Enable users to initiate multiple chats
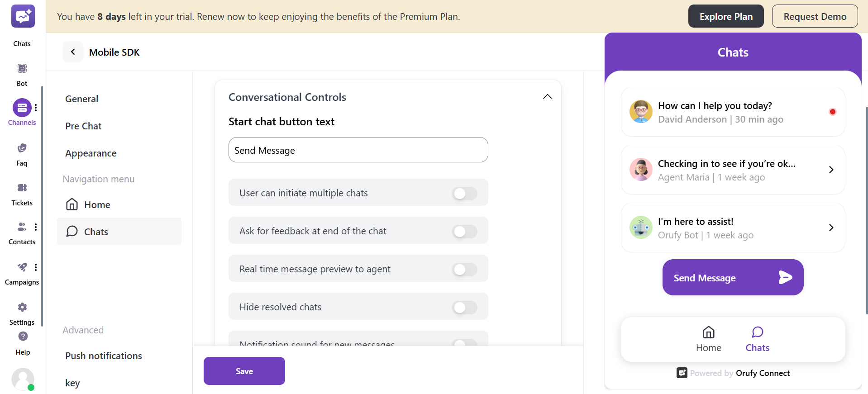 (464, 193)
